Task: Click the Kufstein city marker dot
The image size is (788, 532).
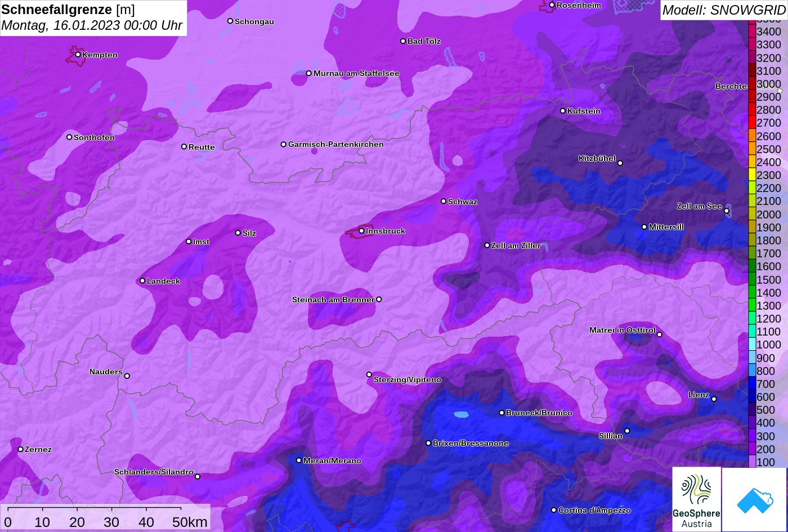Action: coord(562,111)
